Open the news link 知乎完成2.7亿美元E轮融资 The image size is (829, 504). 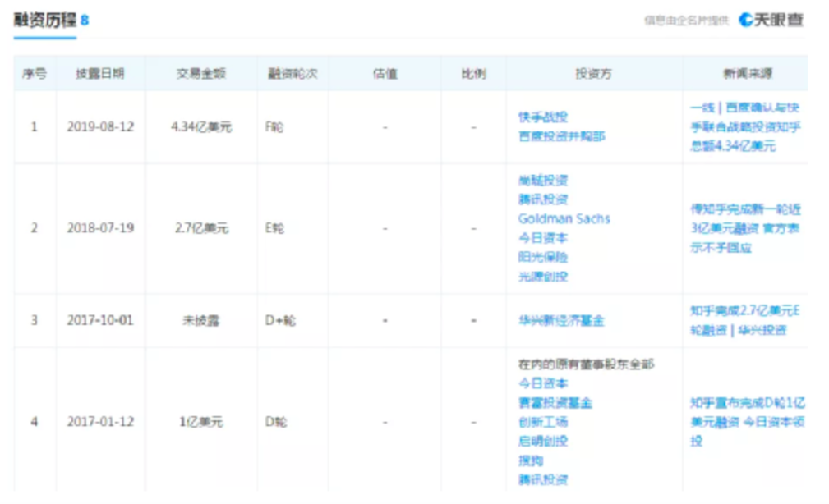pyautogui.click(x=745, y=320)
